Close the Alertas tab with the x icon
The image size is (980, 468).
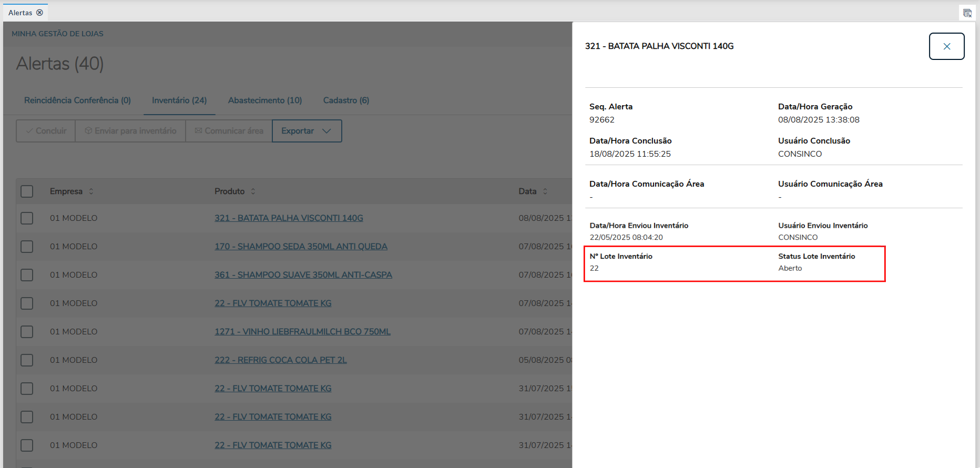tap(39, 13)
